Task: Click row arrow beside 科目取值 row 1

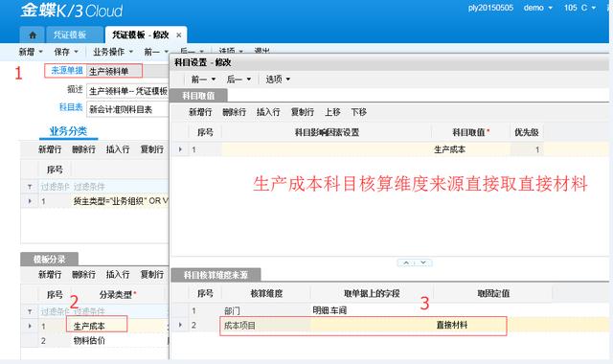Action: [180, 149]
